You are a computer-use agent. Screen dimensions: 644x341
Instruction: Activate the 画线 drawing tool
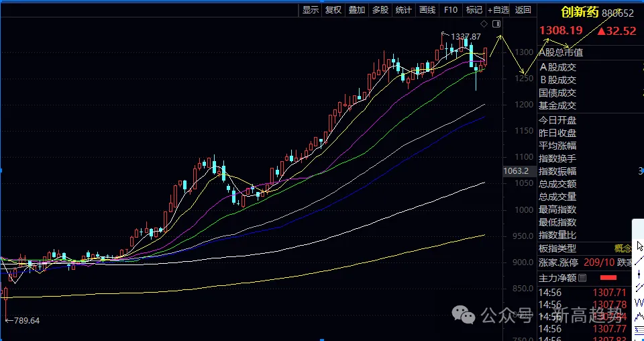pyautogui.click(x=427, y=10)
